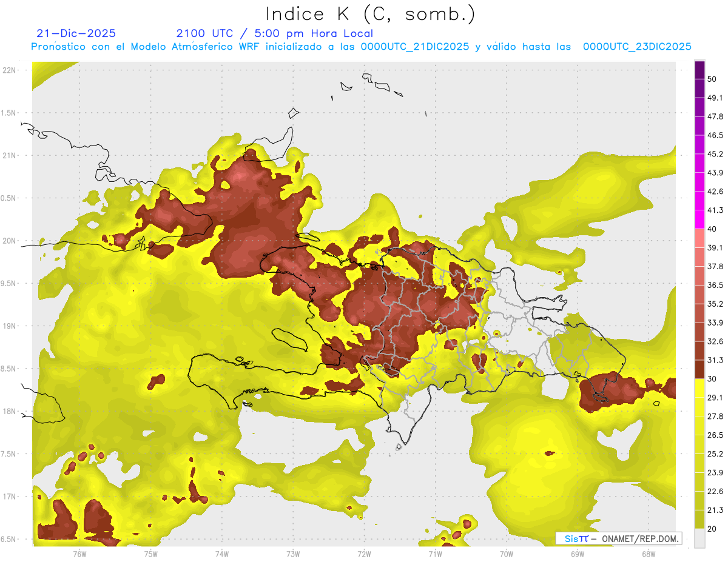Click the '18N' latitude label
Screen dimensions: 728x562
(9, 411)
